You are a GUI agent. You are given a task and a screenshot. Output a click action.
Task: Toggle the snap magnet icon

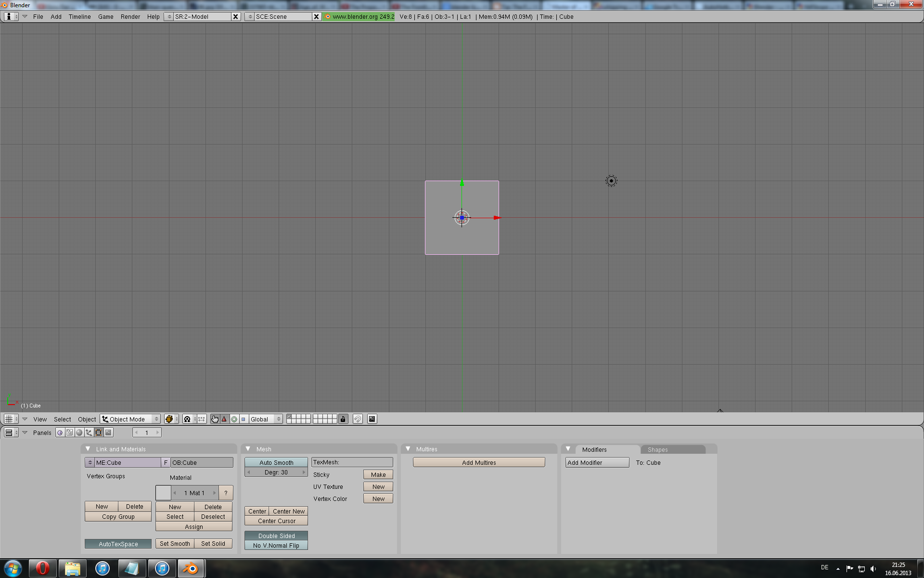(358, 419)
